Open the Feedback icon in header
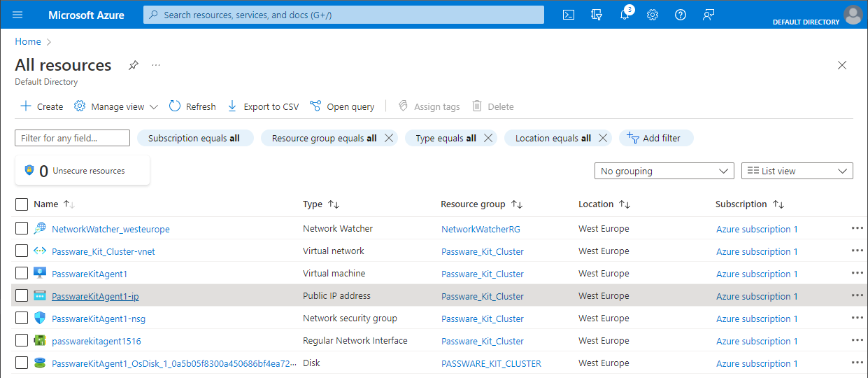This screenshot has width=868, height=378. 709,15
